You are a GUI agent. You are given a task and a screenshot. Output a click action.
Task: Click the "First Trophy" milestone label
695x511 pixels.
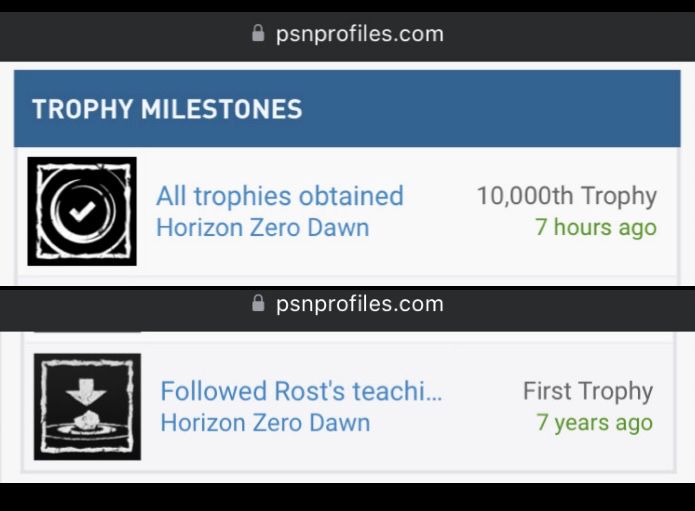point(587,391)
